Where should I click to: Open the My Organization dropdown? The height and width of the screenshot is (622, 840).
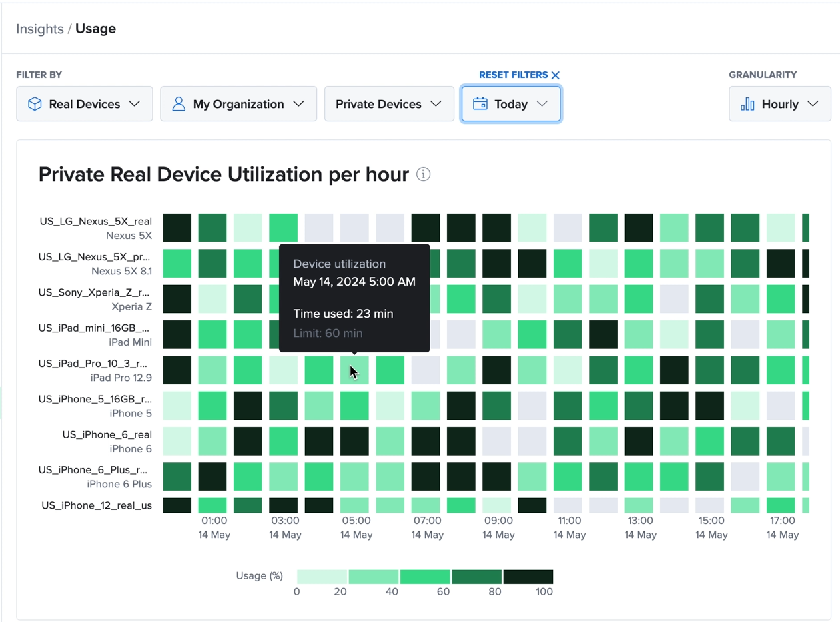pyautogui.click(x=238, y=104)
